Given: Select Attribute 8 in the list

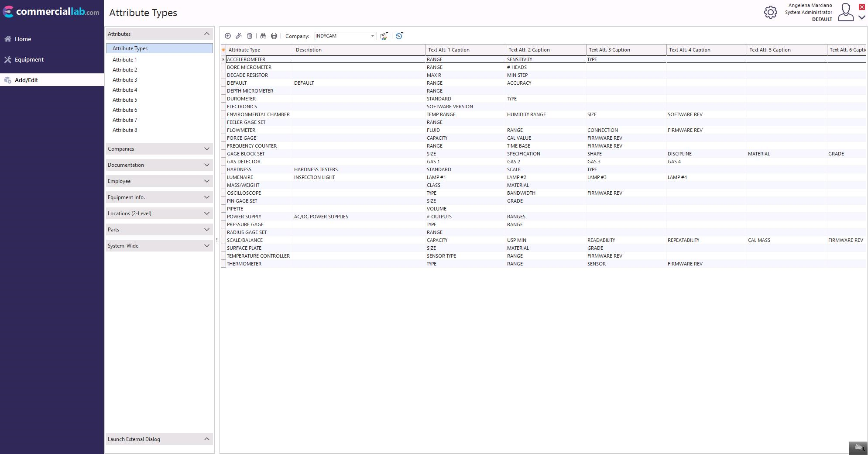Looking at the screenshot, I should pyautogui.click(x=125, y=130).
